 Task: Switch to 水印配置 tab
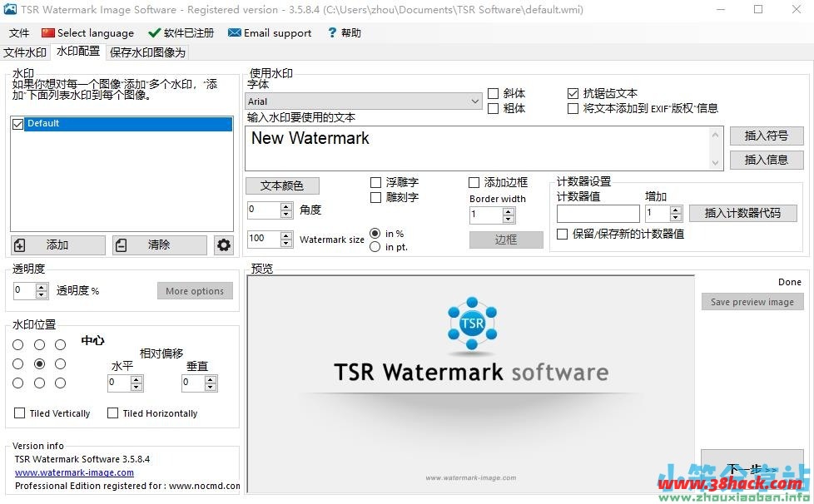(x=78, y=52)
